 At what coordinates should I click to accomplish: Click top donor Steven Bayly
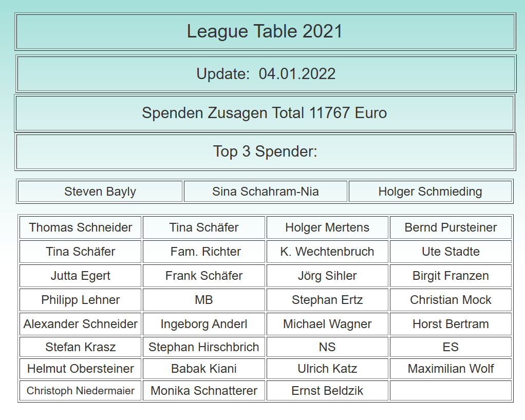click(x=100, y=192)
